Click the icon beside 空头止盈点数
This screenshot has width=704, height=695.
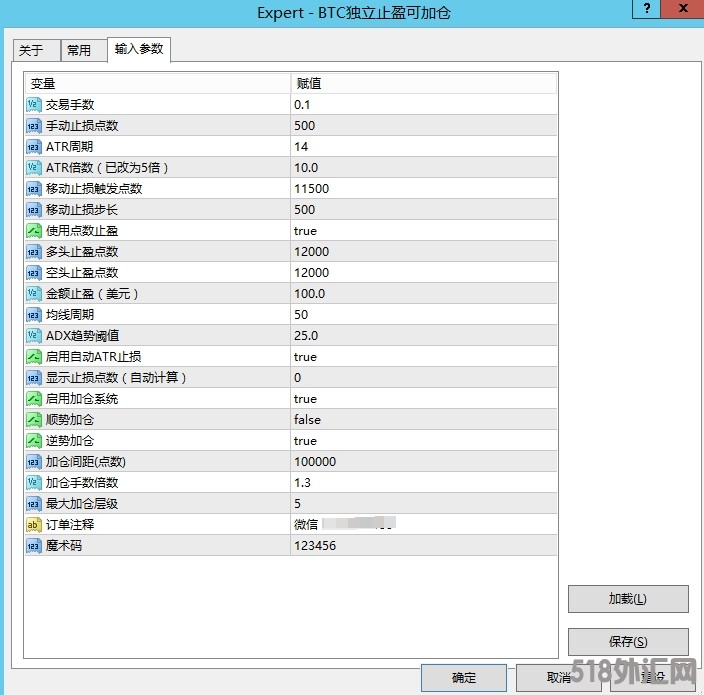coord(34,273)
